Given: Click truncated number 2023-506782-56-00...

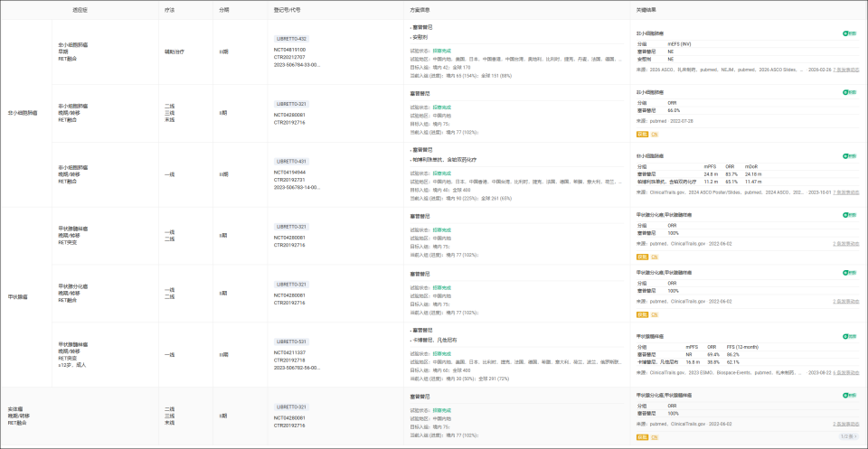Looking at the screenshot, I should tap(297, 368).
